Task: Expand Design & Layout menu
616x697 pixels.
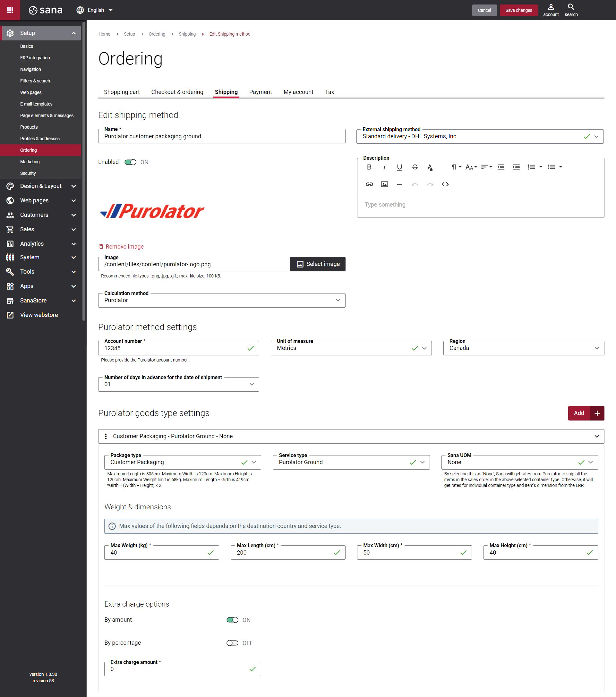Action: pos(41,186)
